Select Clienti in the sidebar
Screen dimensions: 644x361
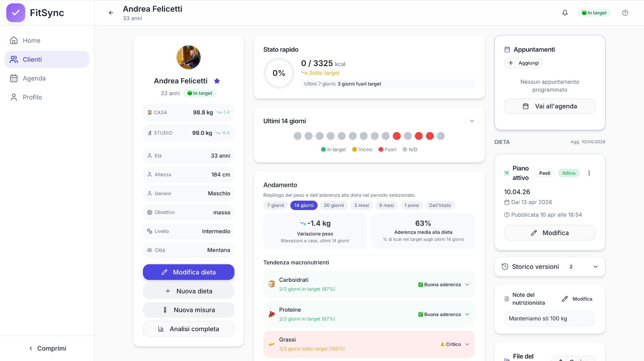[47, 59]
